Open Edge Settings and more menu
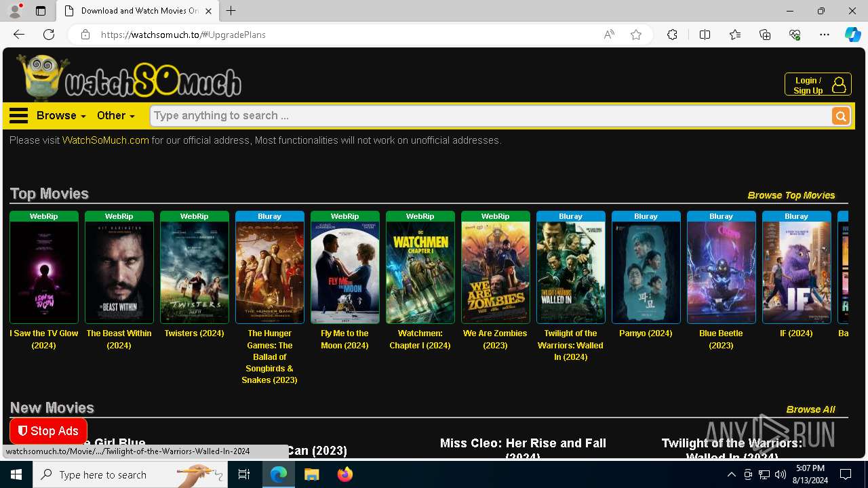 825,35
